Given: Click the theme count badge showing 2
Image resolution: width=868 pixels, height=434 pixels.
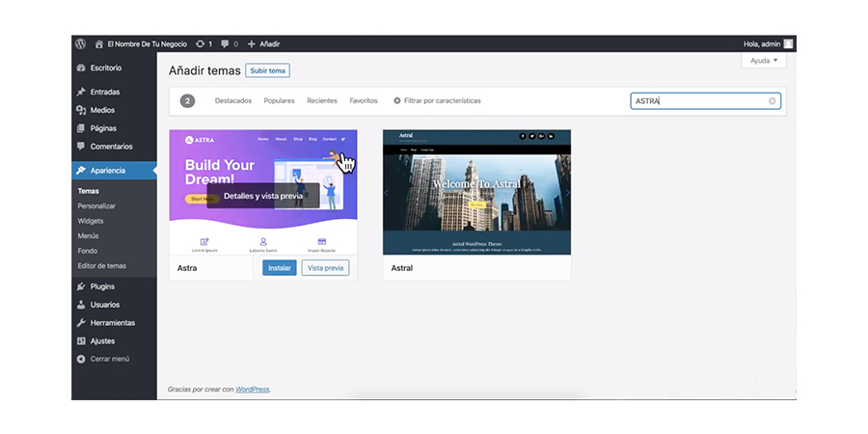Looking at the screenshot, I should click(188, 100).
